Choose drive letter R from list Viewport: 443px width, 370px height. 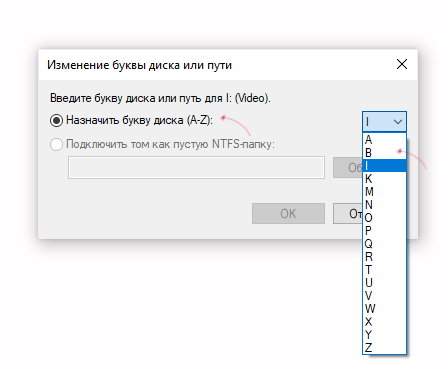click(384, 257)
